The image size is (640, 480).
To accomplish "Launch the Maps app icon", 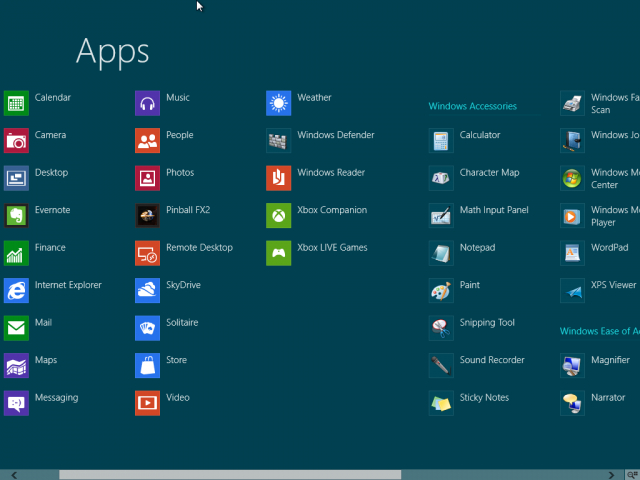I will click(x=16, y=366).
